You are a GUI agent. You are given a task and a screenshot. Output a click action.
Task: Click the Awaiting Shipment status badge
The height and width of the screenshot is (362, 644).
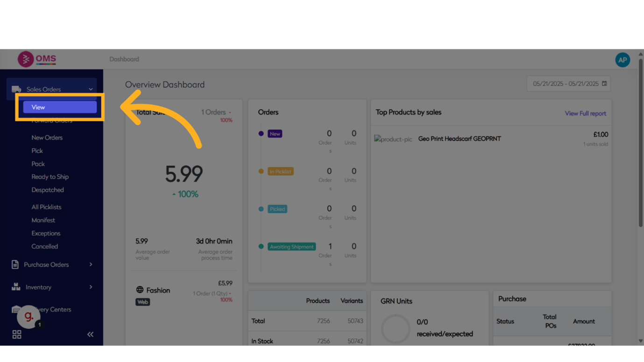(x=292, y=247)
